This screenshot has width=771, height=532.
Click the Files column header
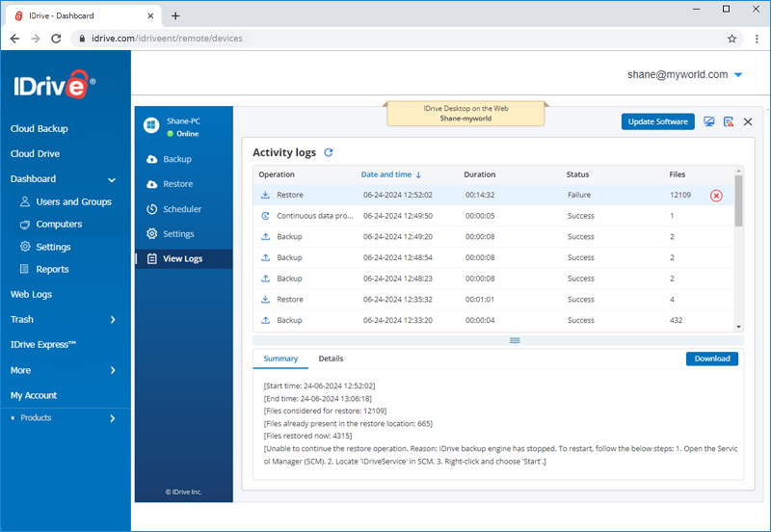(x=678, y=174)
